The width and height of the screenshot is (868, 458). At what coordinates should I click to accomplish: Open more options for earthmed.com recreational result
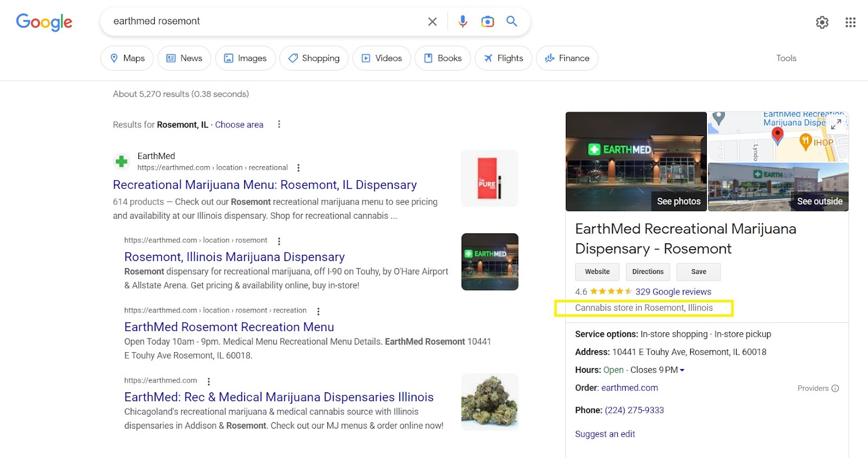(298, 168)
